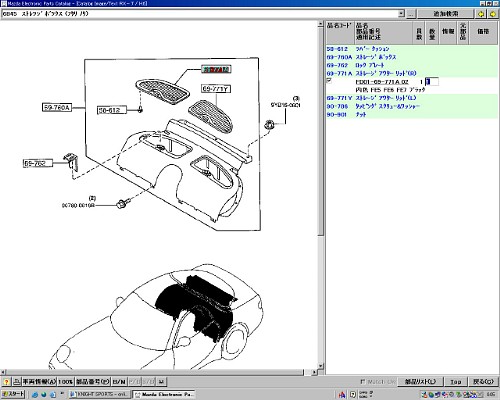Viewport: 500px width, 400px height.
Task: Click the IME language icon in the tray
Action: click(342, 395)
